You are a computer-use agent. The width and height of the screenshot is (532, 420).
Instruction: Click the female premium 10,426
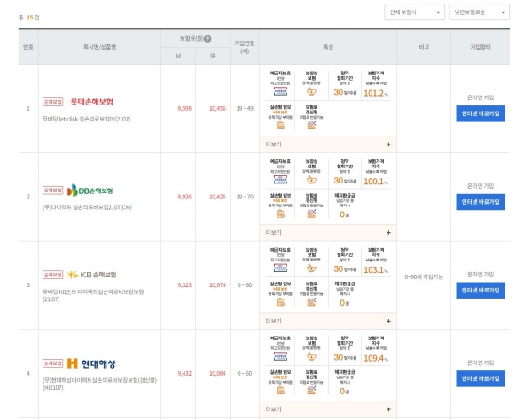pyautogui.click(x=217, y=197)
